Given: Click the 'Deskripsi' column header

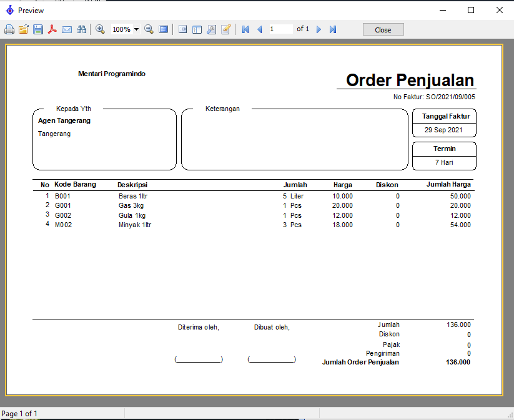Looking at the screenshot, I should pos(132,185).
